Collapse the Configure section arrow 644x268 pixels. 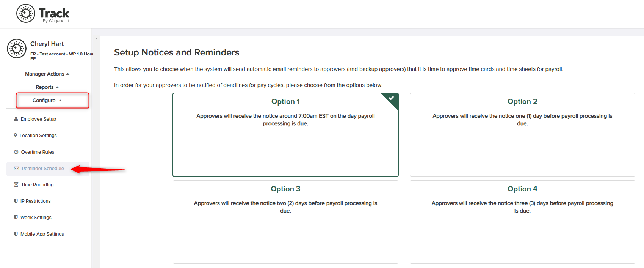click(60, 101)
